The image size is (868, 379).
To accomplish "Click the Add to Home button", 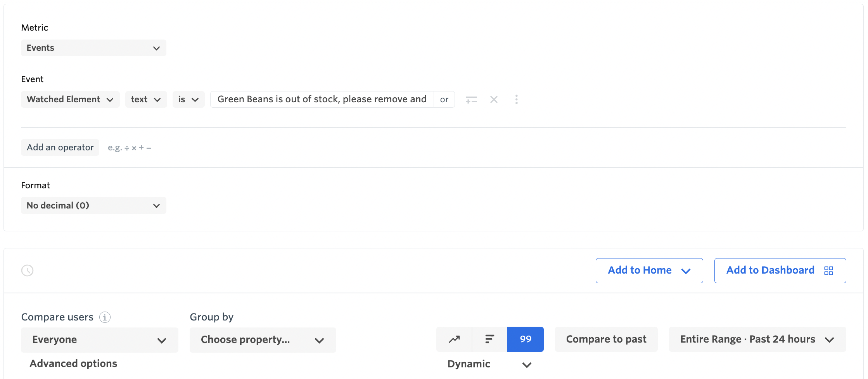I will (x=649, y=270).
